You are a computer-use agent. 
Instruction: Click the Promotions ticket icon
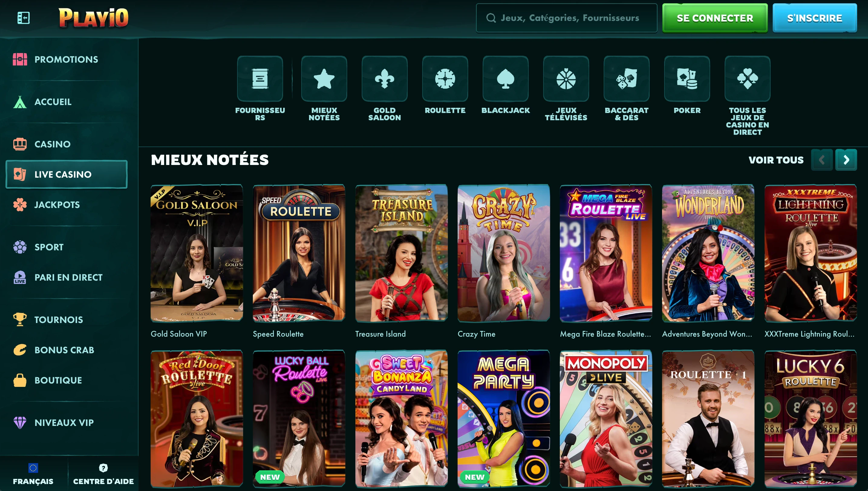[x=20, y=59]
